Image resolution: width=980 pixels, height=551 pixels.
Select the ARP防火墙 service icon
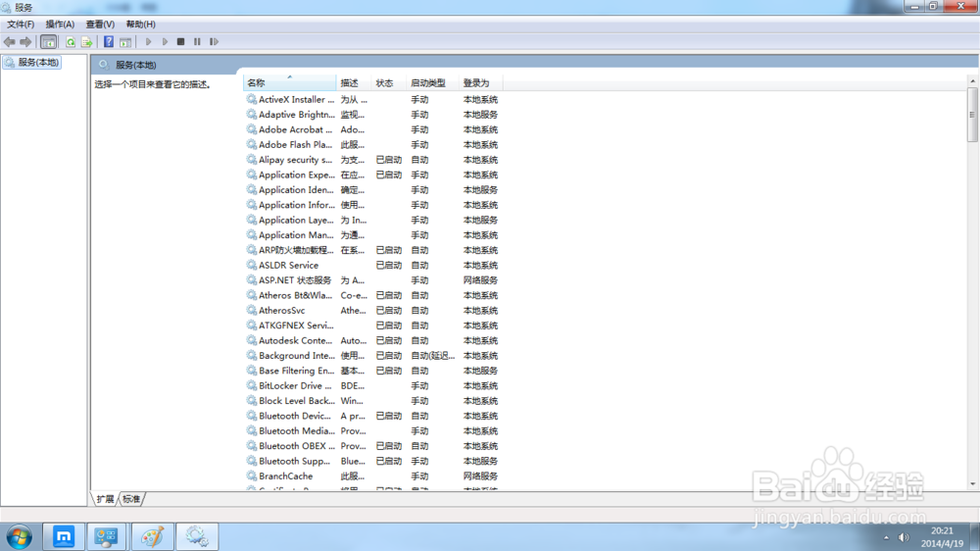coord(251,250)
